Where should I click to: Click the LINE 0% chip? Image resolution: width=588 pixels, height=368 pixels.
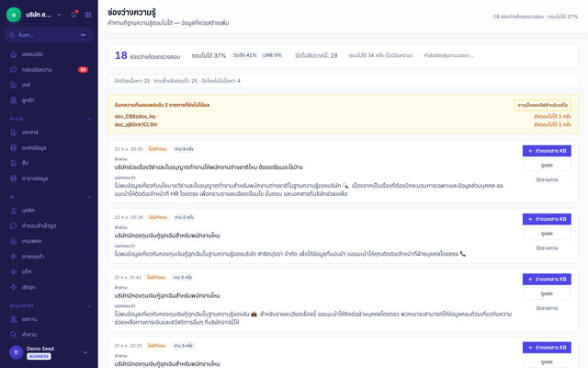(x=272, y=55)
